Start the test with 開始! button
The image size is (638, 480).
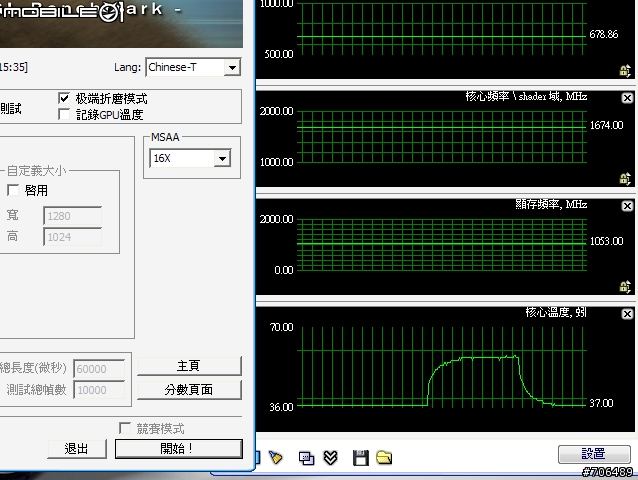[179, 449]
